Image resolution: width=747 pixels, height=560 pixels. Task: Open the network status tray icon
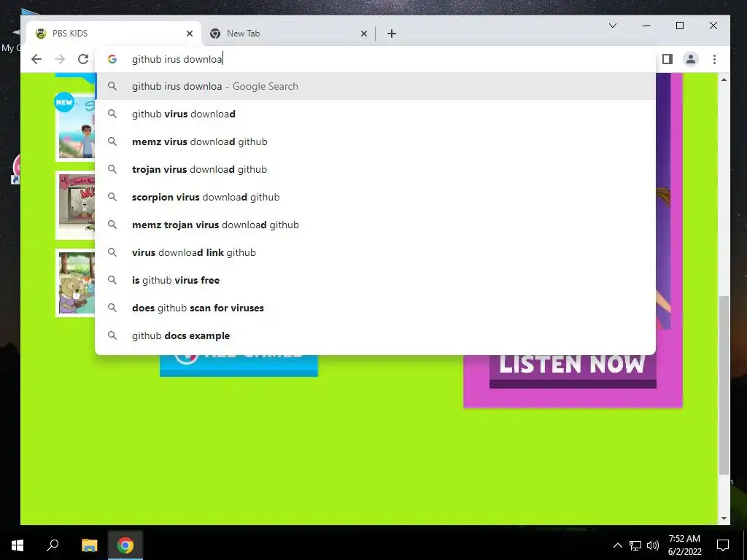(x=635, y=545)
